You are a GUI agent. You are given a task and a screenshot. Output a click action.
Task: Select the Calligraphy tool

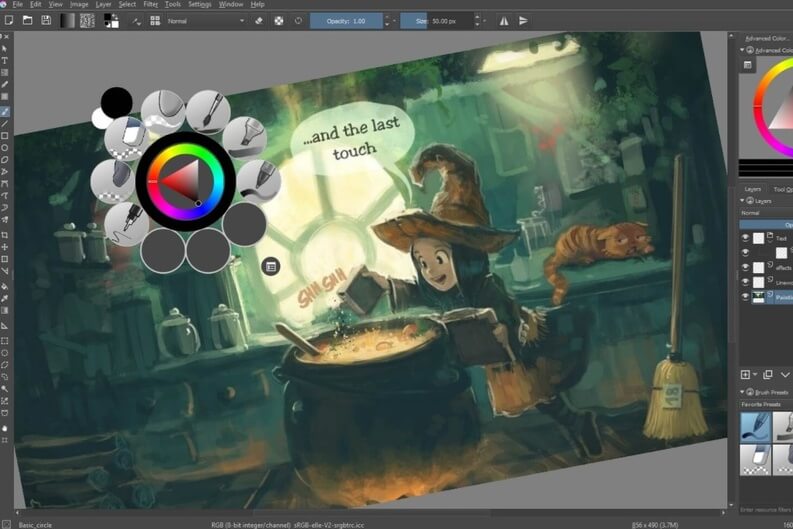coord(5,84)
